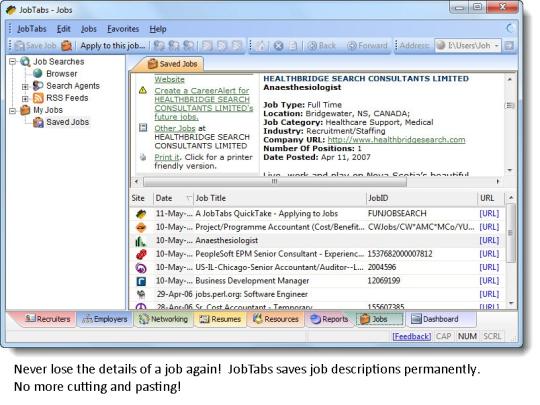540x405 pixels.
Task: Click the JobID column header
Action: coord(422,198)
